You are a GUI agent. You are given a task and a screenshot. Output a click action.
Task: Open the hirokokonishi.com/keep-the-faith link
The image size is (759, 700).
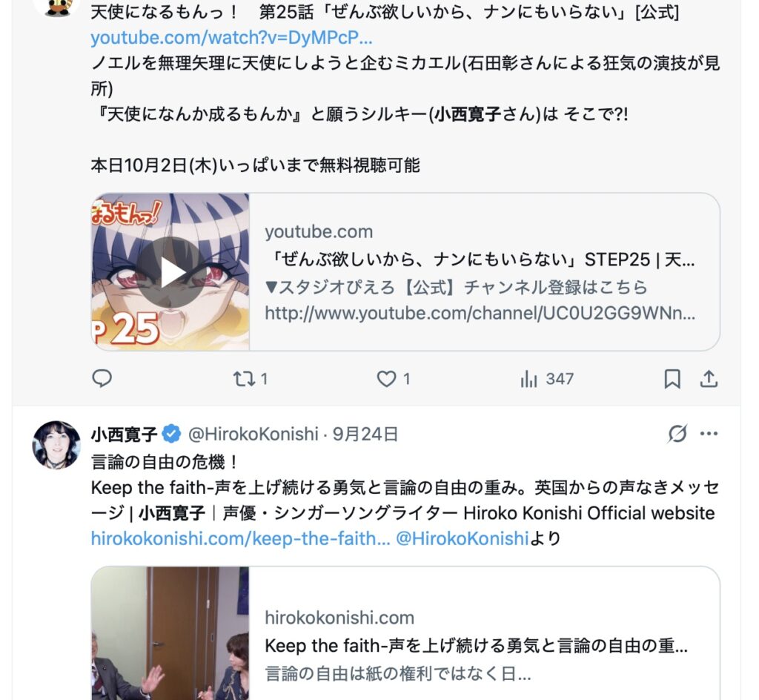[240, 538]
